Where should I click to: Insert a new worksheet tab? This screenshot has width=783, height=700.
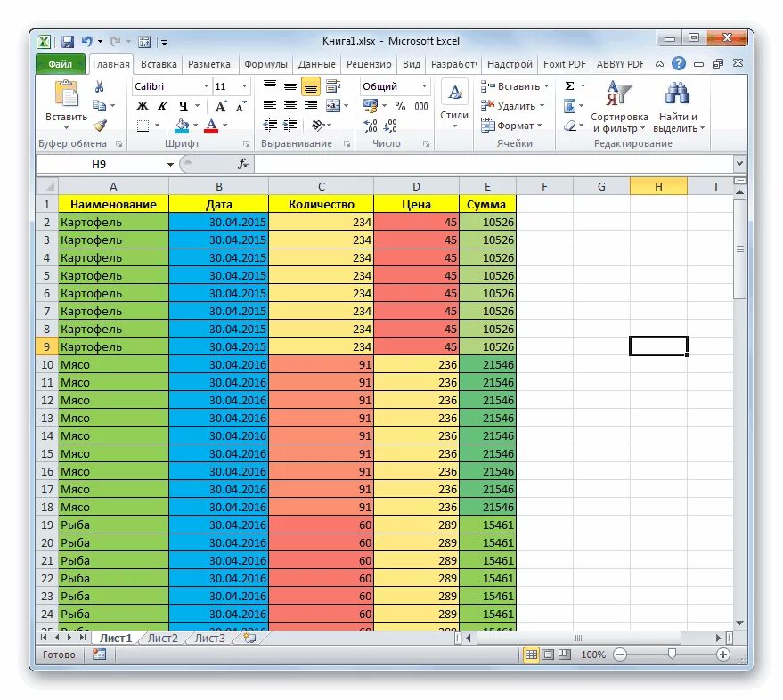click(x=249, y=638)
